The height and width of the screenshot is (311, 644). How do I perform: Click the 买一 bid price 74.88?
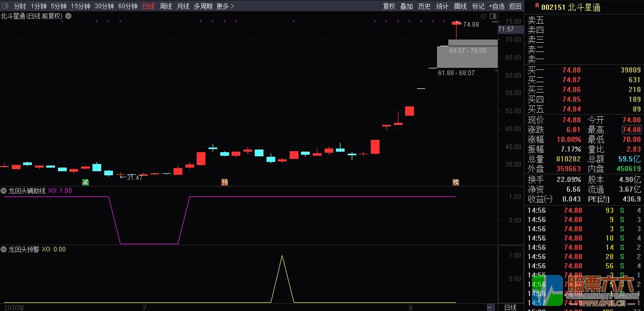point(571,70)
